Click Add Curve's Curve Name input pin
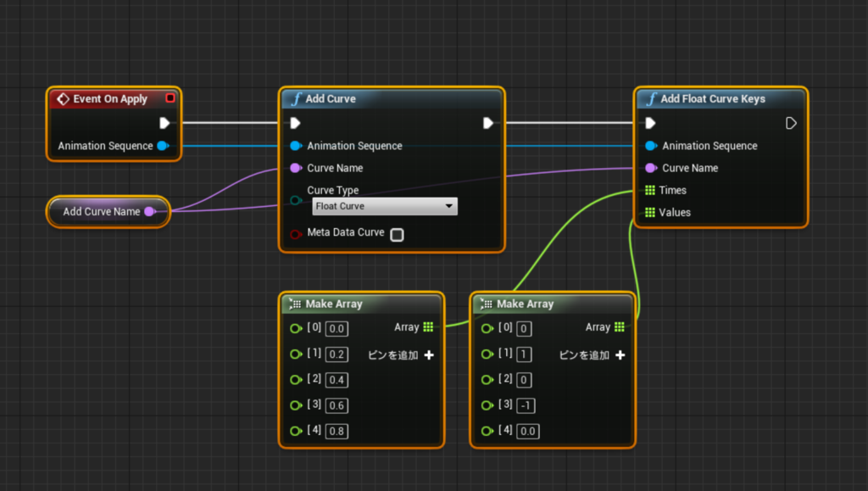 pyautogui.click(x=296, y=168)
